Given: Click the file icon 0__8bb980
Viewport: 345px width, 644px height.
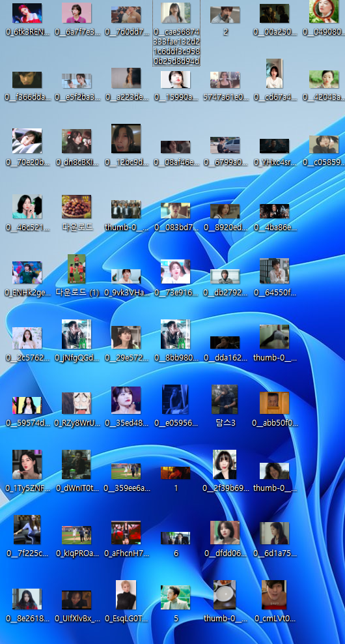Looking at the screenshot, I should point(176,334).
